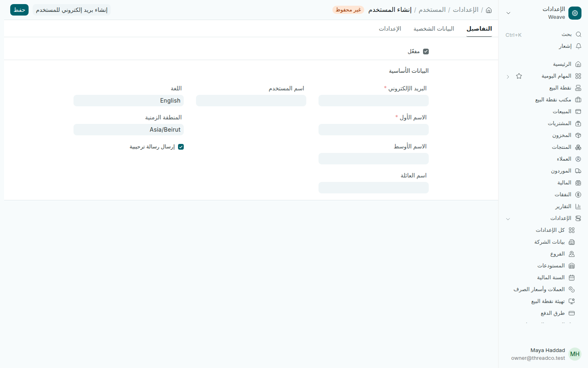
Task: Click the التقارير reports chart icon
Action: click(x=578, y=206)
